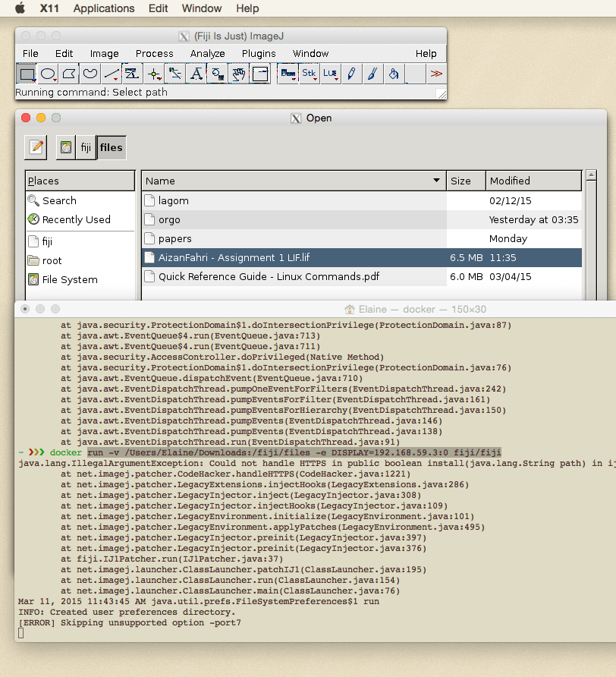Open the More Tools double-arrow menu

click(436, 74)
